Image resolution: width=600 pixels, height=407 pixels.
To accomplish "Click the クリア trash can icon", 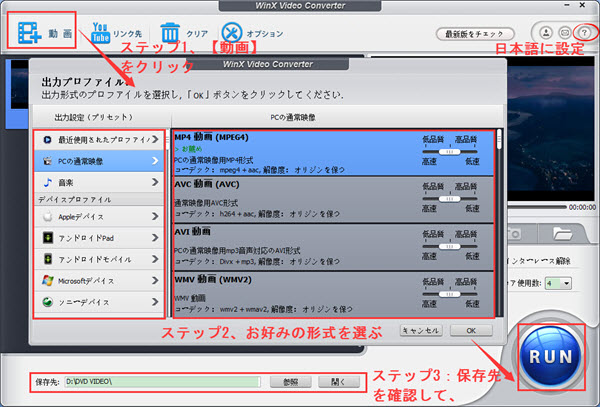I will tap(171, 31).
